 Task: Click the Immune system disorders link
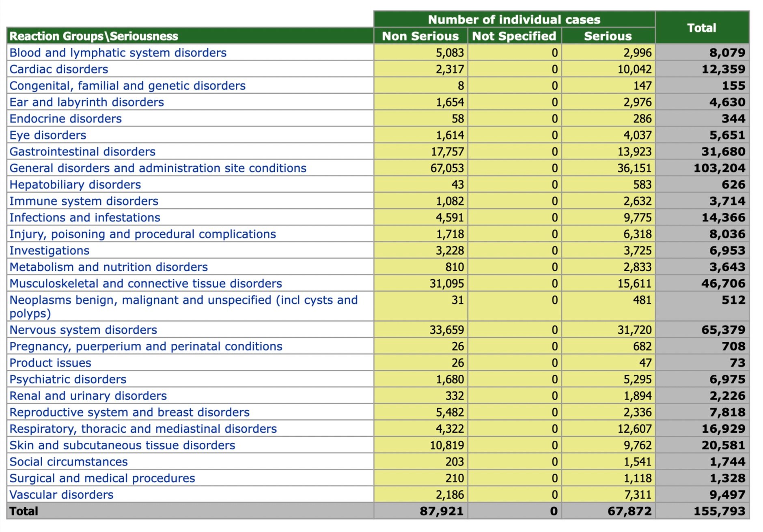click(84, 201)
